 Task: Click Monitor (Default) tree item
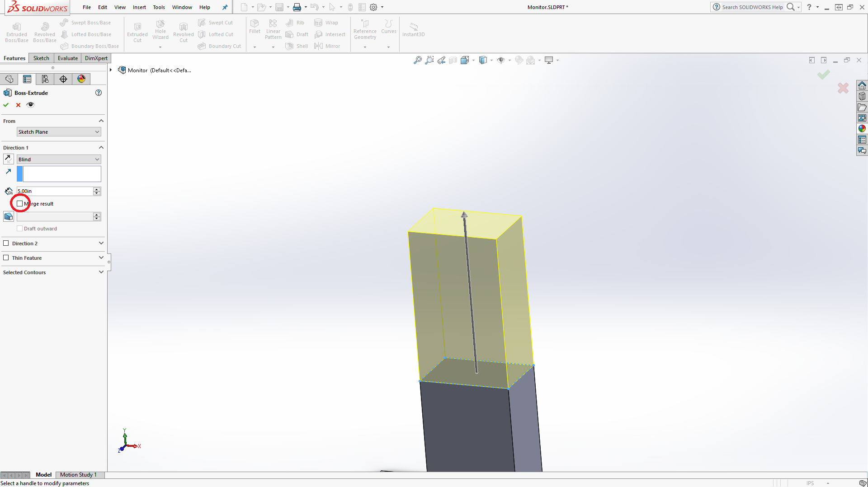coord(155,70)
